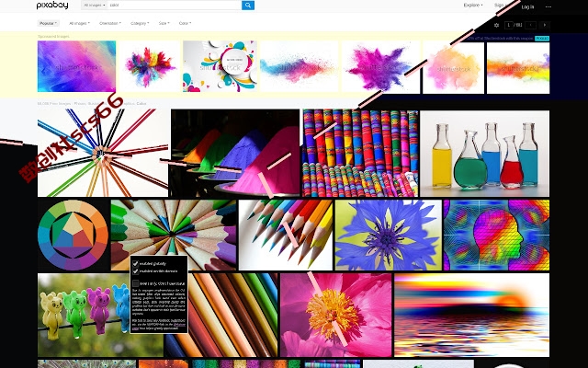Go to the next page with the right arrow
The image size is (588, 368).
545,25
